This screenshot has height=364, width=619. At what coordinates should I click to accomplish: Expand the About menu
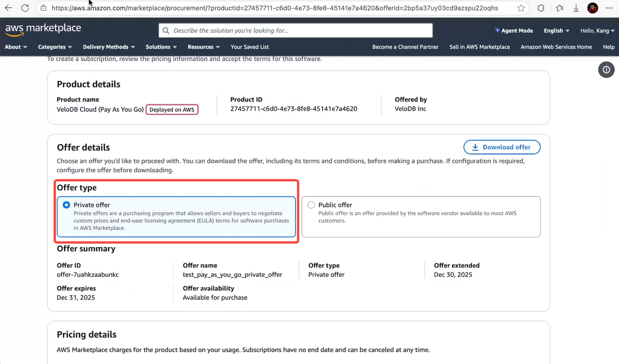coord(16,47)
